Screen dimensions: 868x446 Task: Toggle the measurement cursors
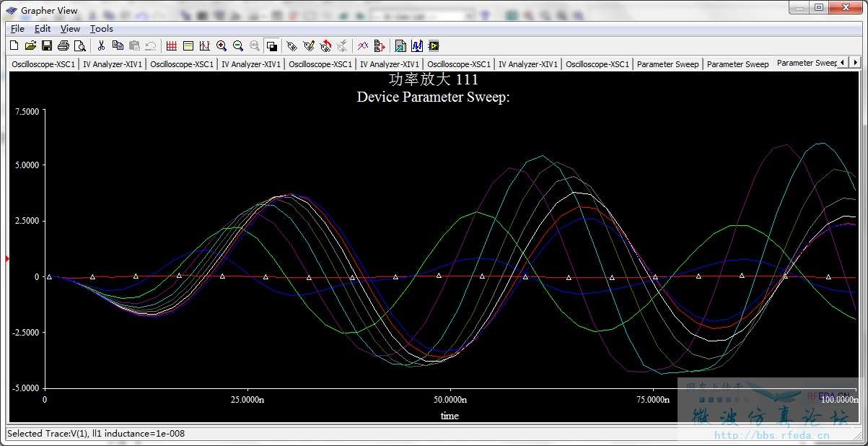click(205, 45)
